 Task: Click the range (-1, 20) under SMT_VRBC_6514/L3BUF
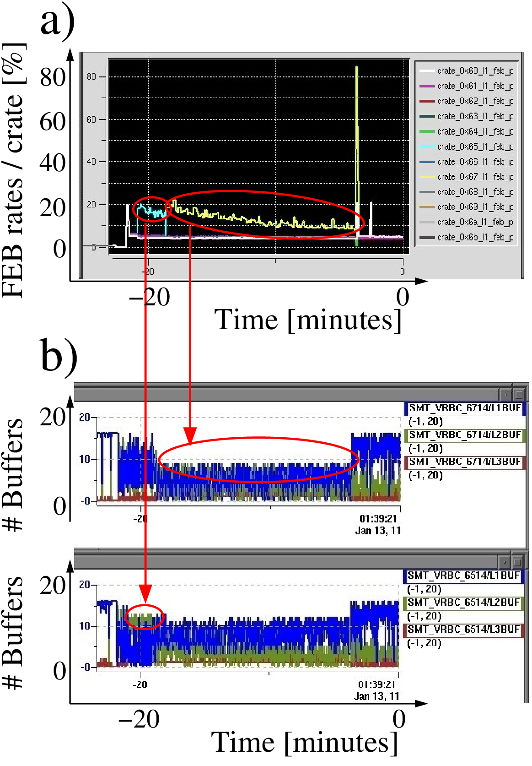[424, 643]
